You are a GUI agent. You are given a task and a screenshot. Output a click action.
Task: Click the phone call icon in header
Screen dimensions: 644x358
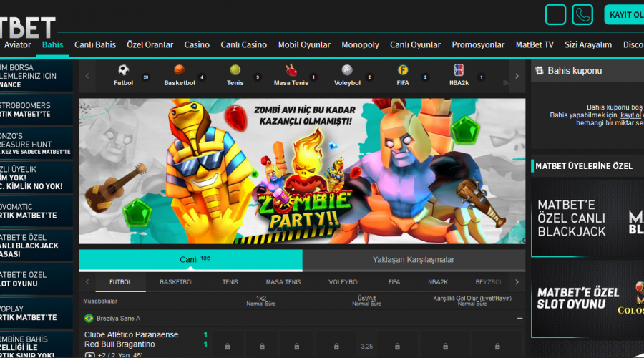tap(582, 15)
